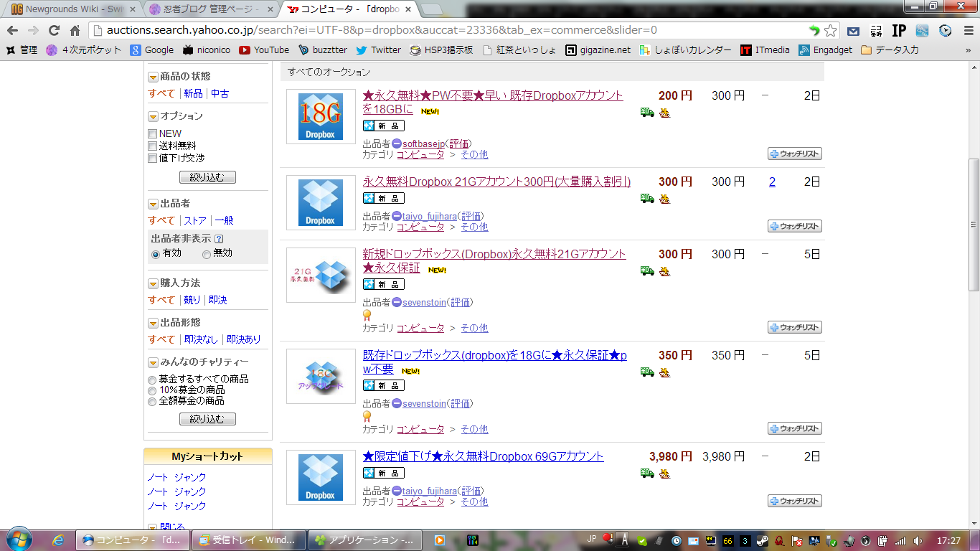The height and width of the screenshot is (551, 980).
Task: Select the 募金するすべての商品 radio button
Action: pyautogui.click(x=152, y=380)
